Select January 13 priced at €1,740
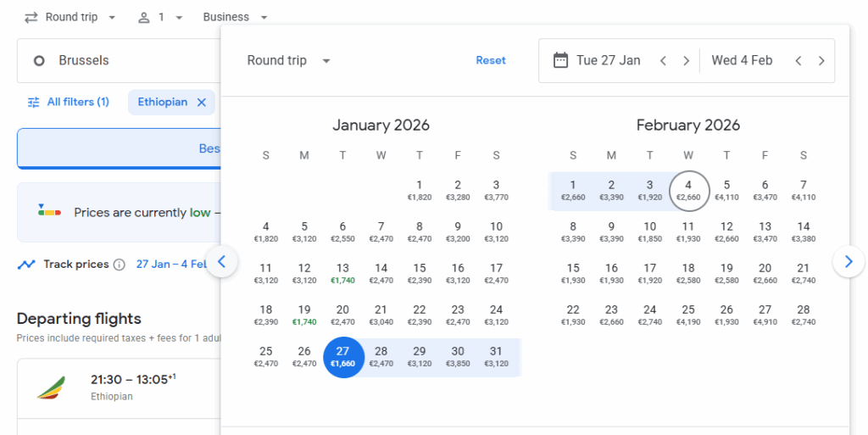The width and height of the screenshot is (868, 435). click(x=342, y=274)
